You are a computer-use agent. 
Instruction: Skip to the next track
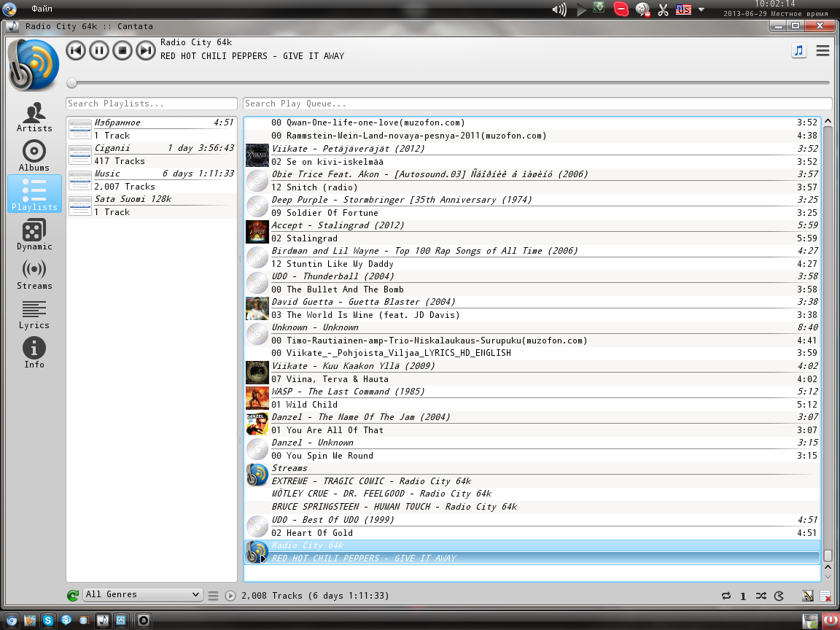click(145, 50)
